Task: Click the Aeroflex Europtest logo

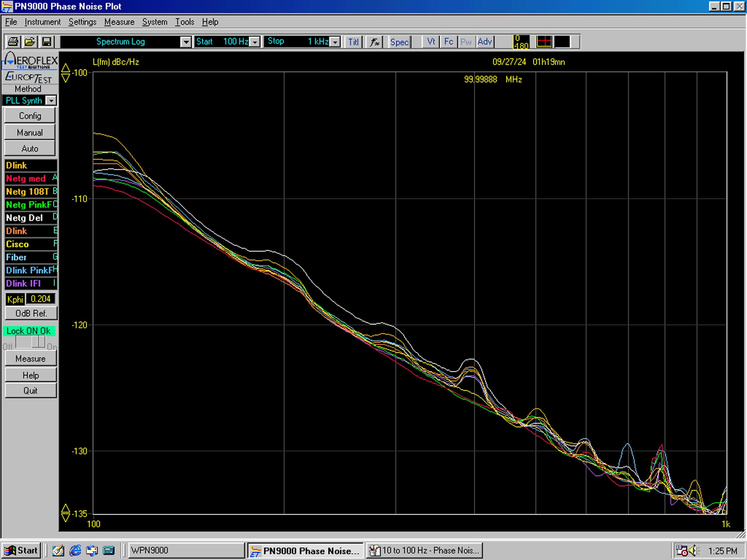Action: (31, 68)
